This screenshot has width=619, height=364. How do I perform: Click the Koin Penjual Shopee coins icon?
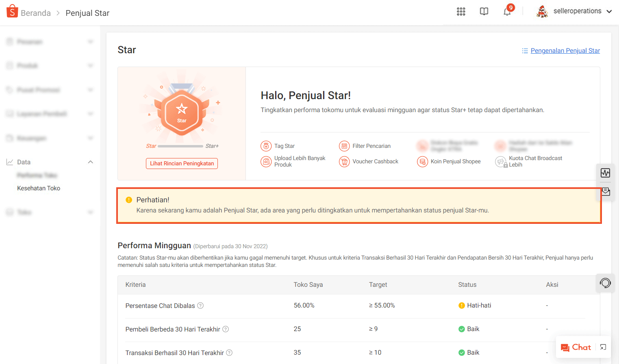422,161
